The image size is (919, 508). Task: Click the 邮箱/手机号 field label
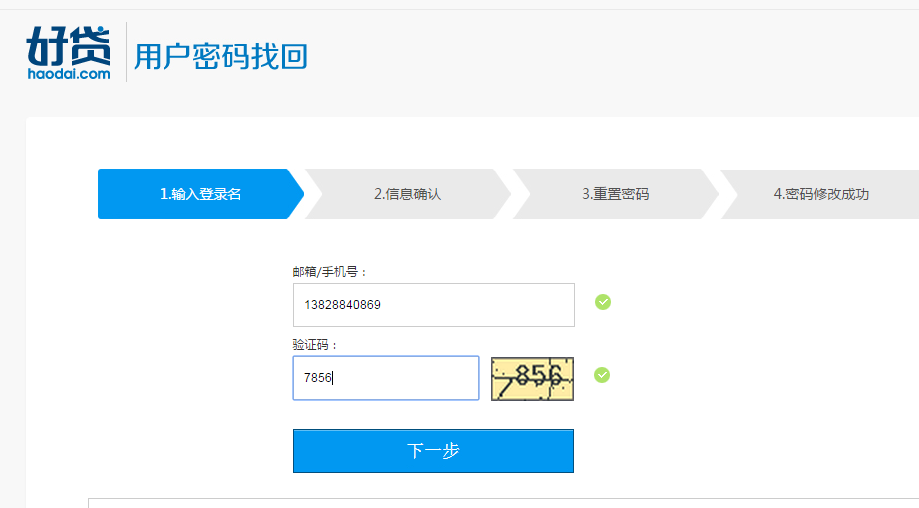[x=330, y=272]
